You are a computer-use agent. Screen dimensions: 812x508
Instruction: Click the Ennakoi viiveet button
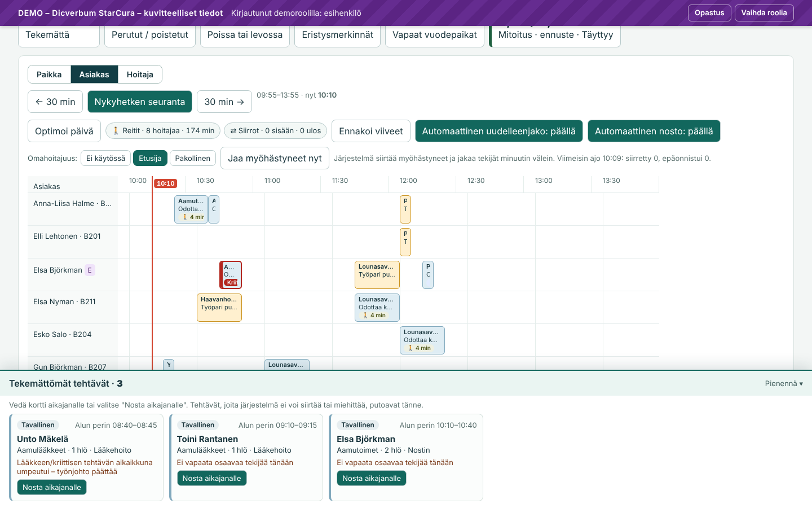point(371,131)
